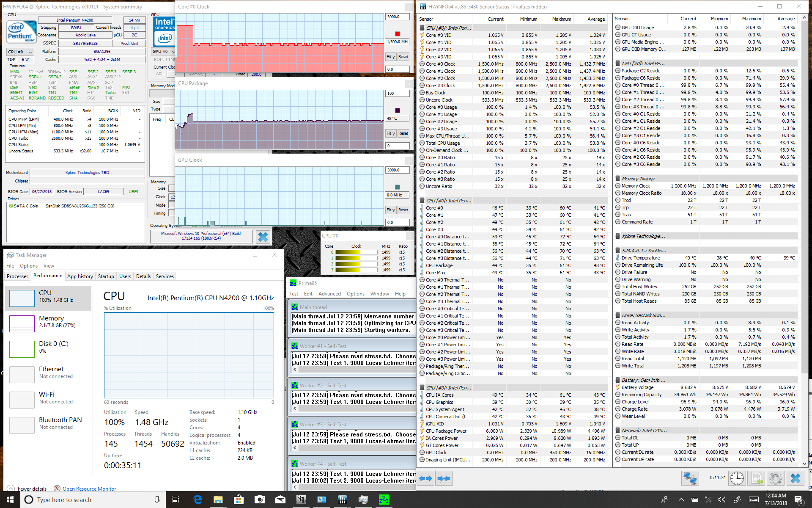This screenshot has width=812, height=508.
Task: Click Fit y in the CPU Package graph
Action: pos(390,133)
